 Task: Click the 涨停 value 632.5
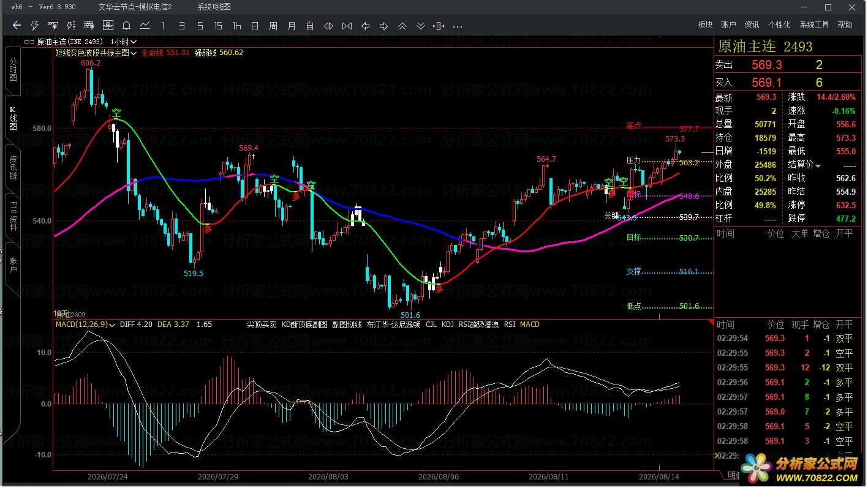[x=845, y=205]
